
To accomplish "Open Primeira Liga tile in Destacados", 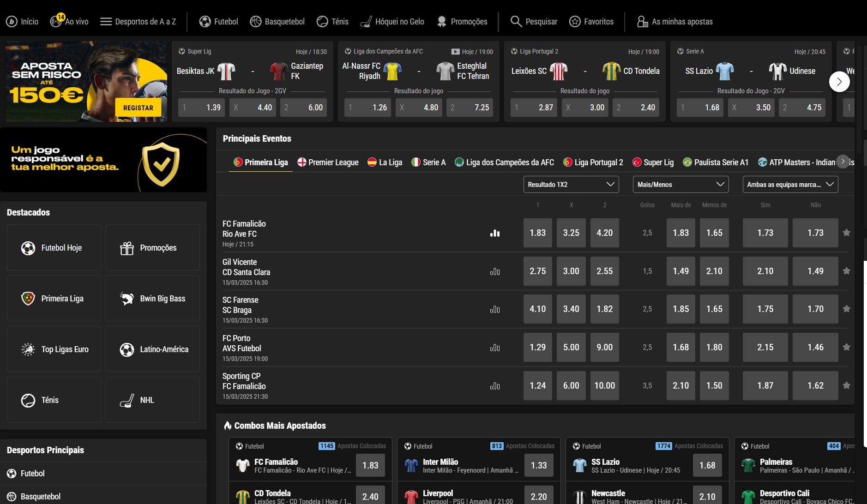I will (x=54, y=298).
